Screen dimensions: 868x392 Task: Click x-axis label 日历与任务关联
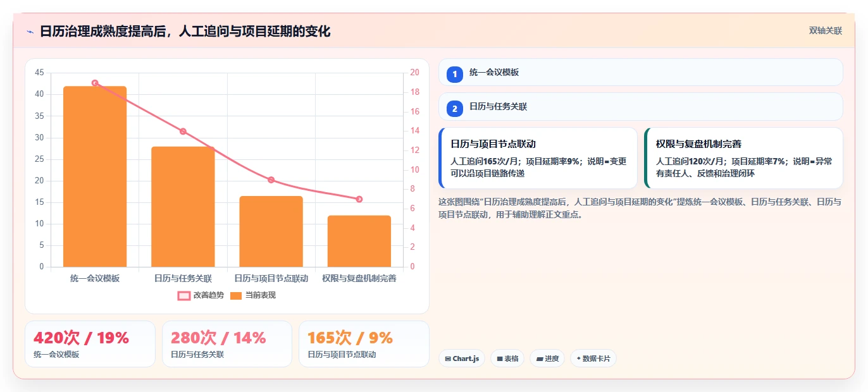[x=183, y=278]
